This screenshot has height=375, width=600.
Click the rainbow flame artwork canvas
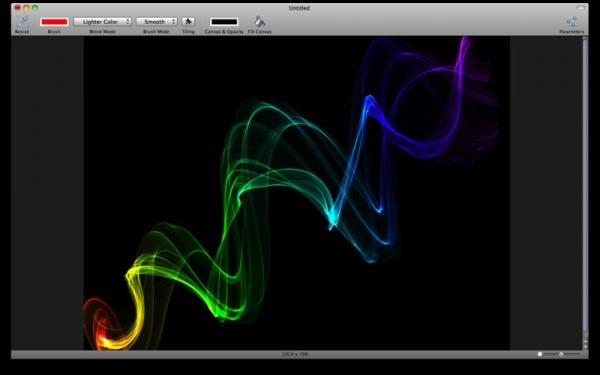[297, 193]
